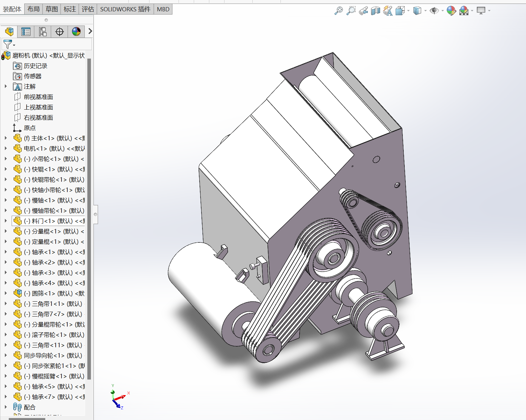Toggle the Hide/Show Items eye icon
This screenshot has width=526, height=420.
point(434,11)
